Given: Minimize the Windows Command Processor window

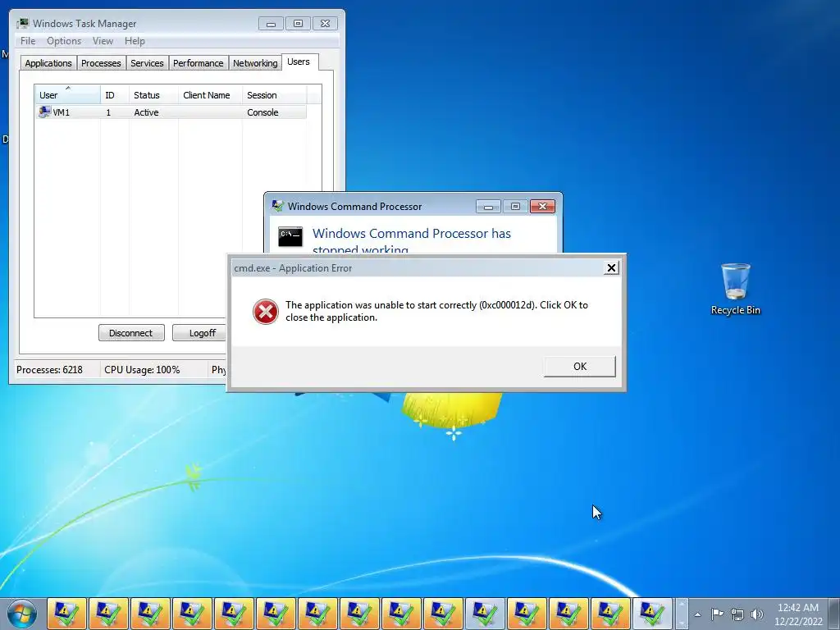Looking at the screenshot, I should [488, 206].
